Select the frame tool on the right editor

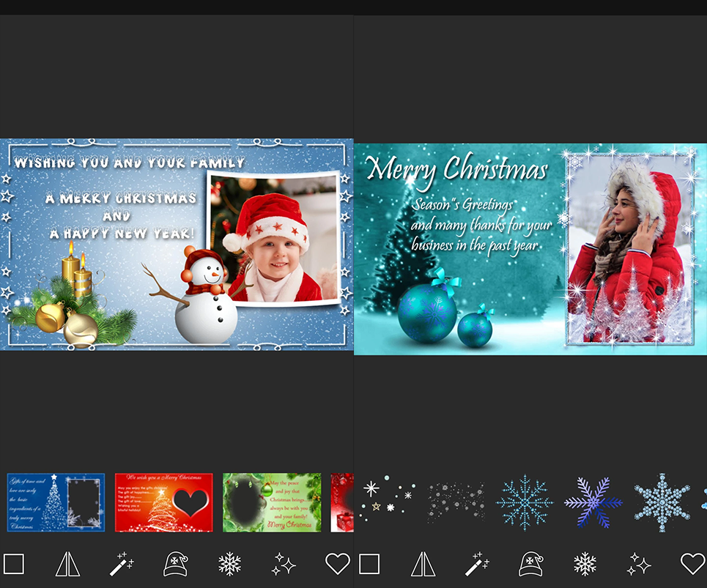coord(369,563)
